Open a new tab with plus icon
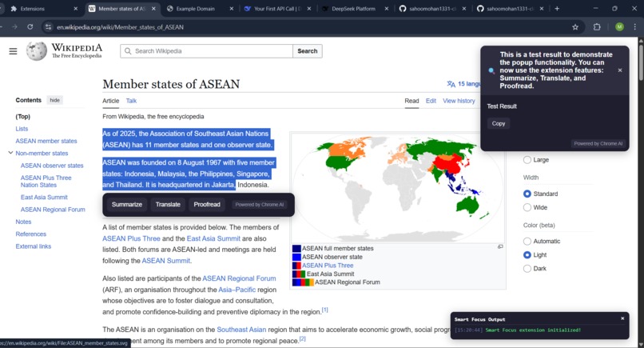Screen dimensions: 644x348 tap(557, 8)
